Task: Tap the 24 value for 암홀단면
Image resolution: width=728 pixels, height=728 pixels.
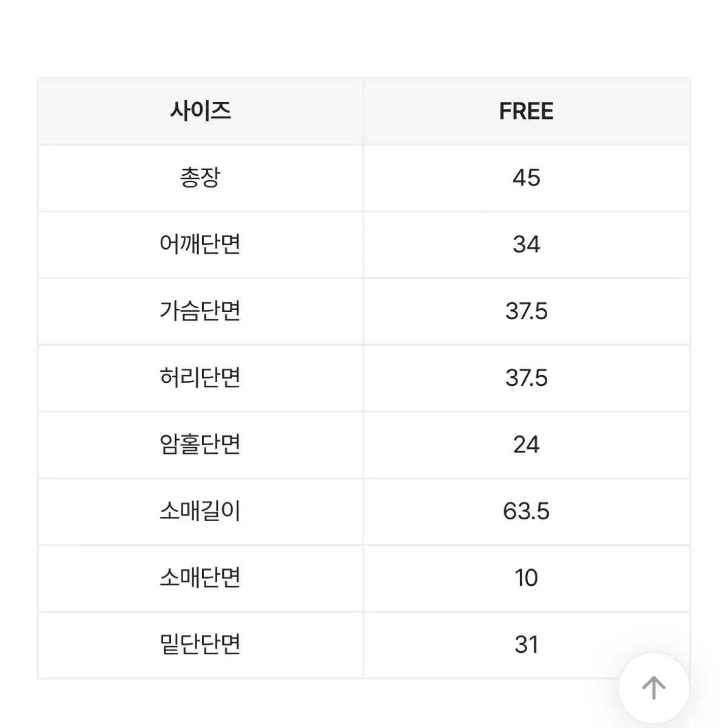Action: pos(527,445)
